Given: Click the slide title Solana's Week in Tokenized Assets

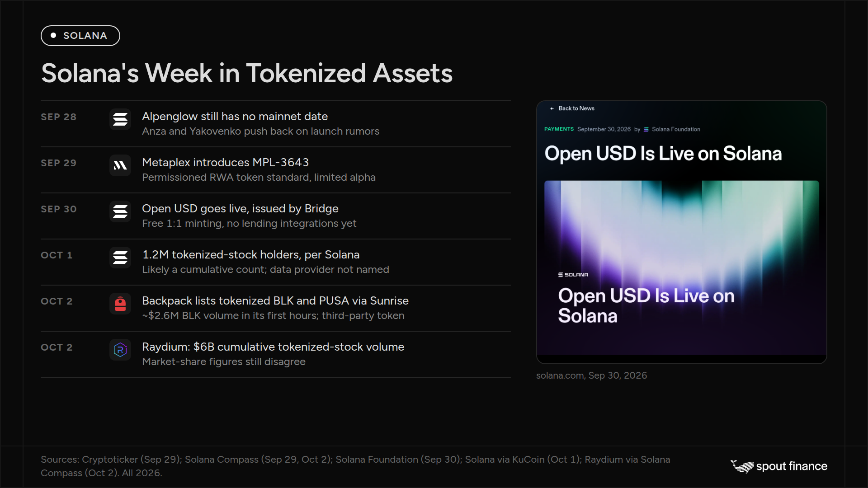Looking at the screenshot, I should pos(247,73).
